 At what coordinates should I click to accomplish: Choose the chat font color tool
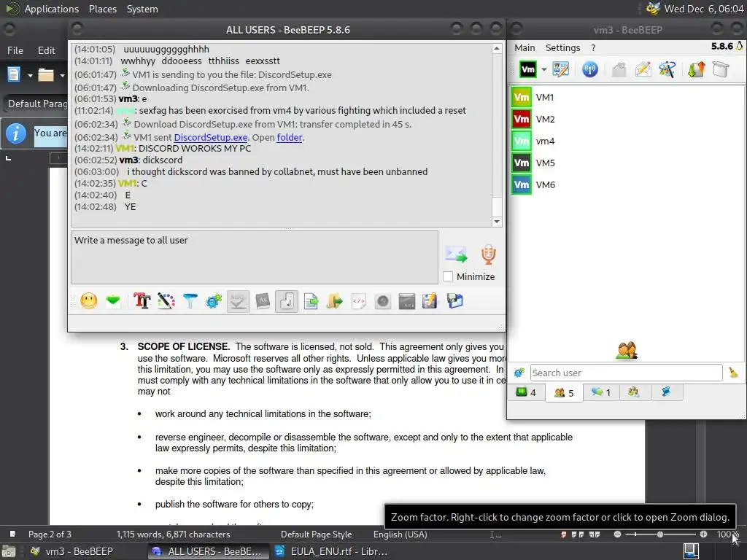click(166, 301)
